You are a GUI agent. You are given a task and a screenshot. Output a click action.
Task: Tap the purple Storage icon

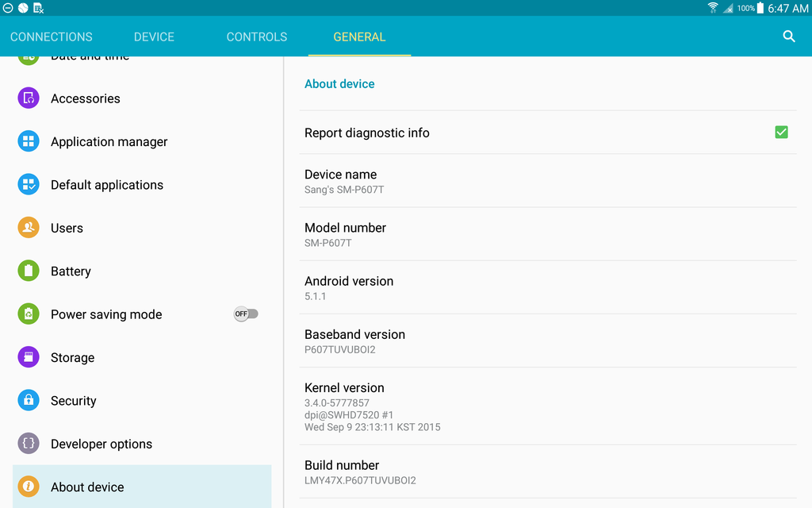click(x=29, y=357)
